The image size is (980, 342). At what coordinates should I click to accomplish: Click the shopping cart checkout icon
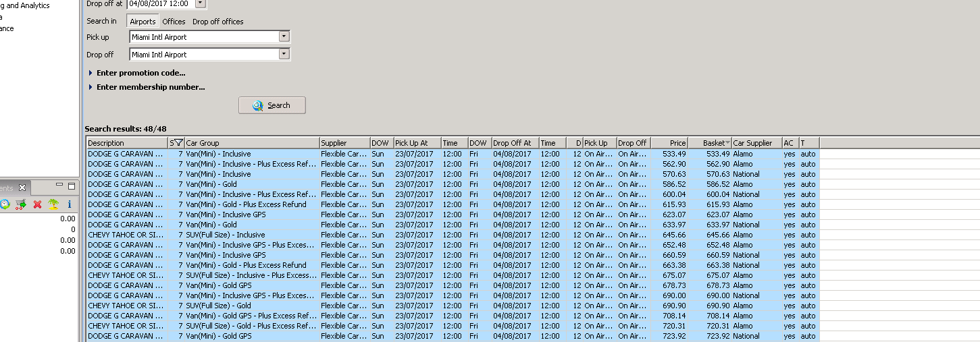[21, 204]
